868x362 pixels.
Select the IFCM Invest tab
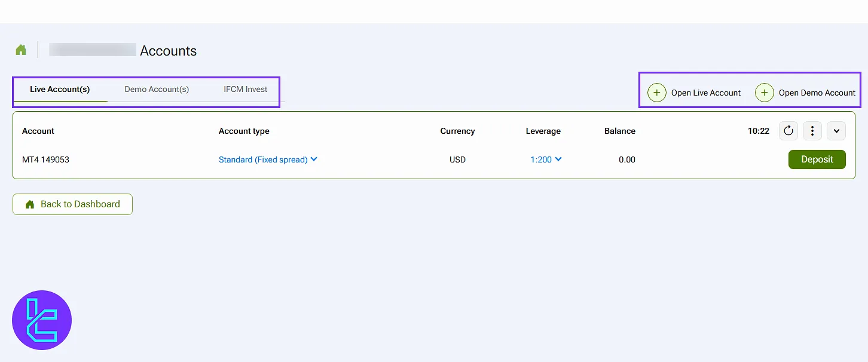click(x=246, y=89)
